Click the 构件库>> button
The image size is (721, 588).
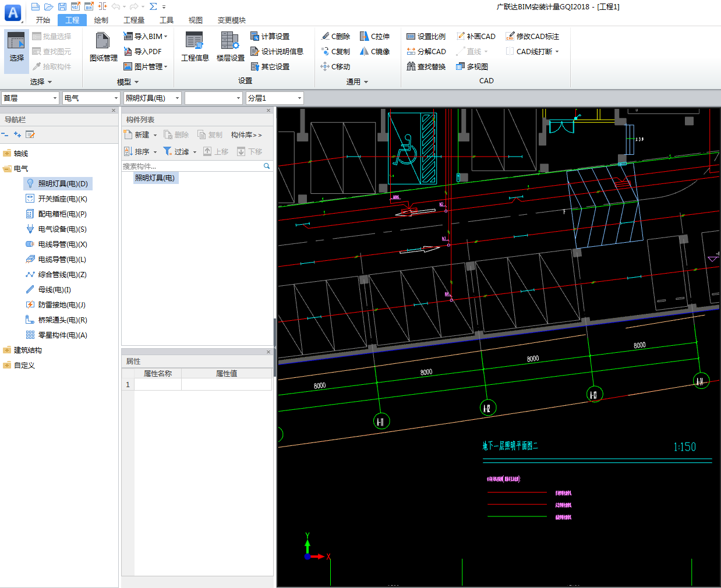tap(246, 134)
